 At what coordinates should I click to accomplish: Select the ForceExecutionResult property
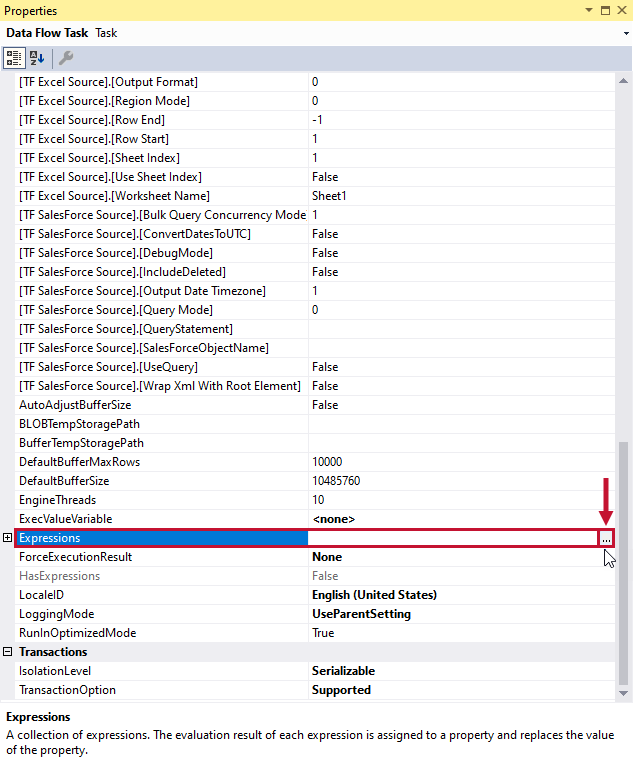pos(75,557)
